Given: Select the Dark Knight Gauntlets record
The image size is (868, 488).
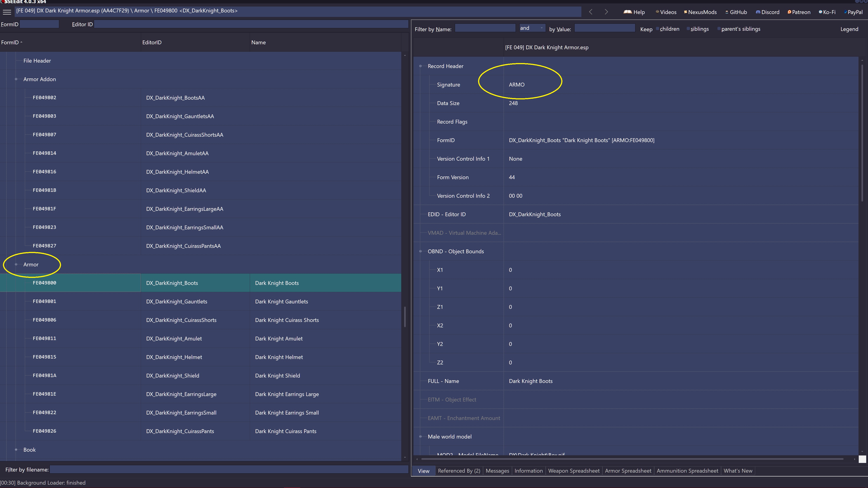Looking at the screenshot, I should [200, 301].
